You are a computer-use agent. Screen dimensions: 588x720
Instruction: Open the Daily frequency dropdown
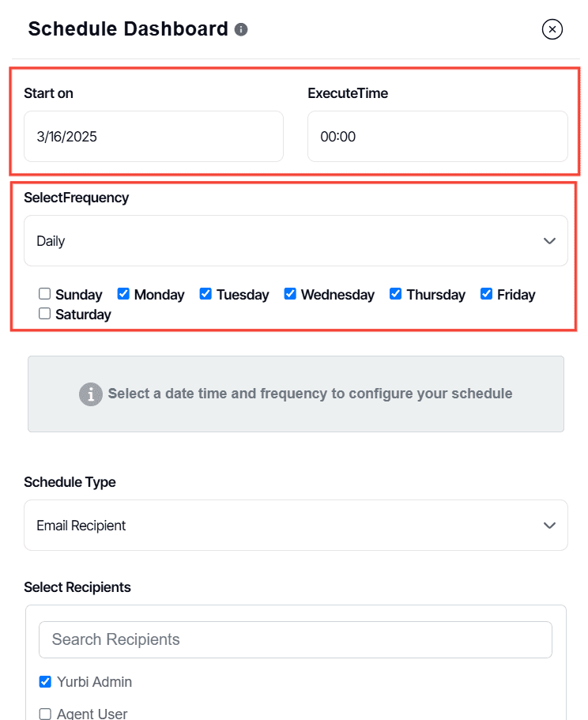coord(296,240)
